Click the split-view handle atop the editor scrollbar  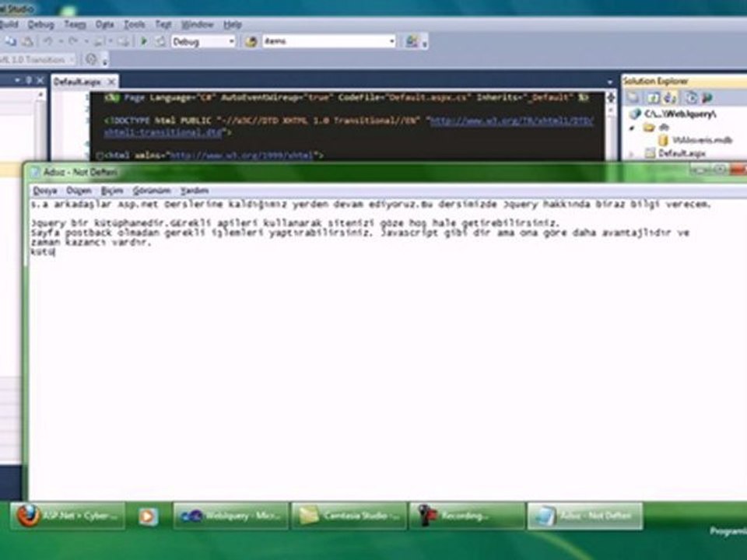611,97
